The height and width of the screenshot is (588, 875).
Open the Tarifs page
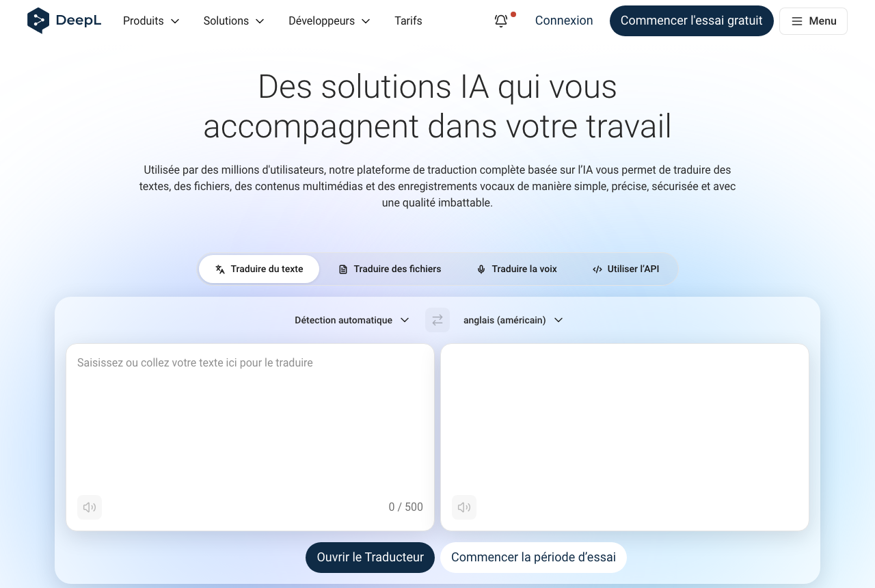[408, 21]
